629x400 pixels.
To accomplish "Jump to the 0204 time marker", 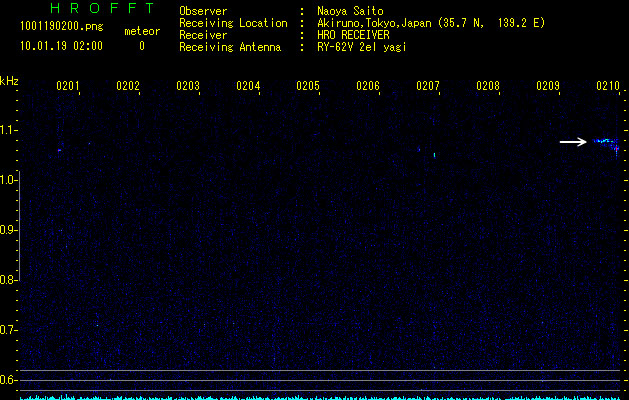I will (248, 87).
